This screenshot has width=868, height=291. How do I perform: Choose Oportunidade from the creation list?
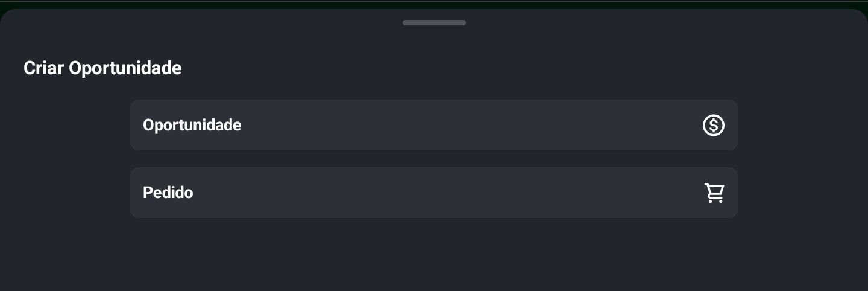434,125
